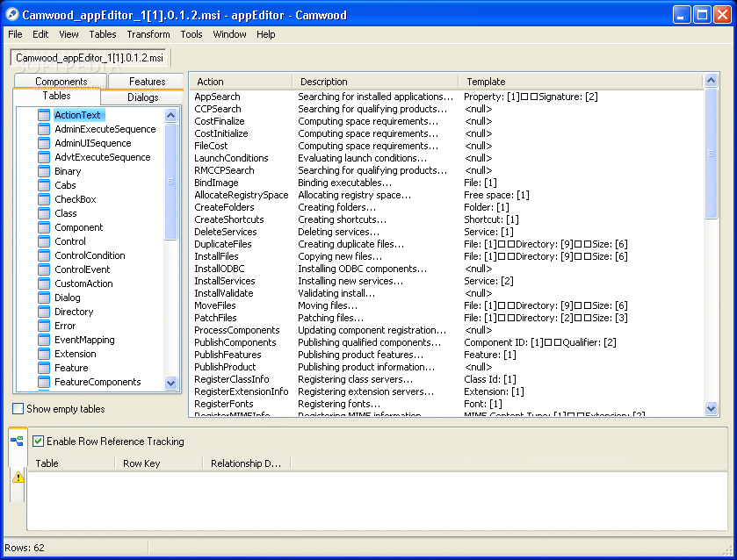Image resolution: width=737 pixels, height=560 pixels.
Task: Select the AppSearch action row
Action: click(x=446, y=97)
